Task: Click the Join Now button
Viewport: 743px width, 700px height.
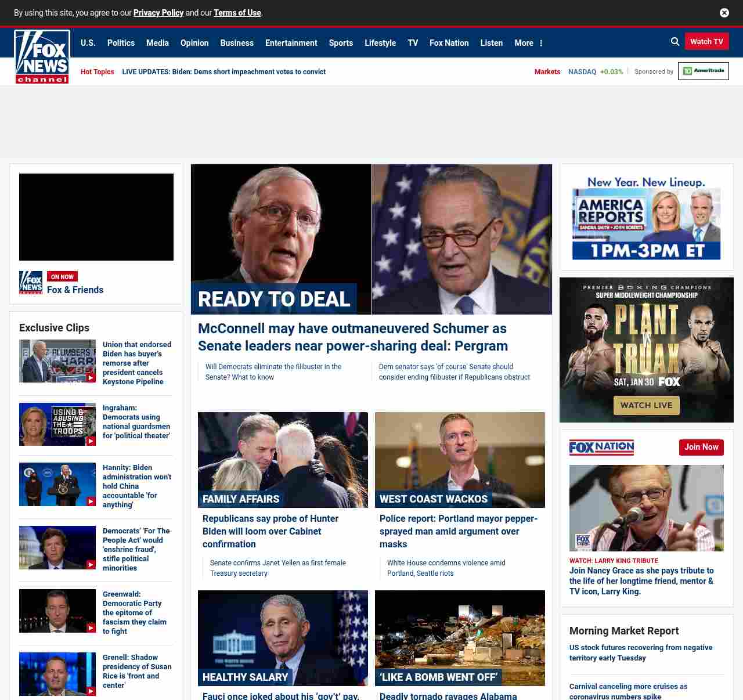Action: click(x=701, y=447)
